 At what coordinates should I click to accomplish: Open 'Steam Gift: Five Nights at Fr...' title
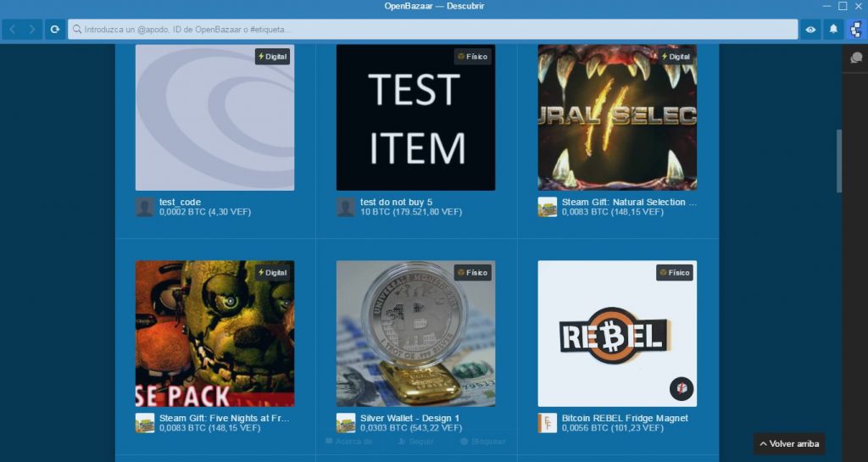[x=224, y=418]
